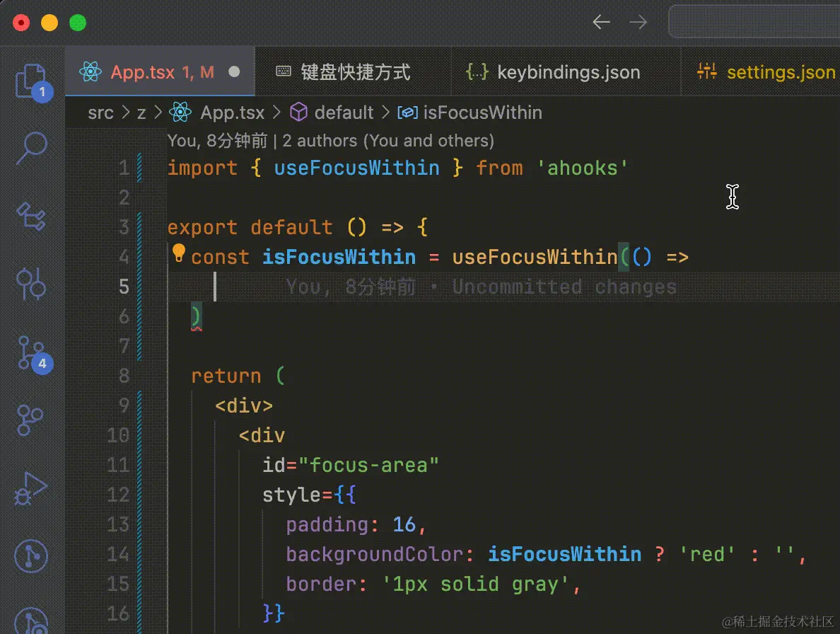Click 'style' attribute on line 12
The image size is (840, 634).
[291, 495]
